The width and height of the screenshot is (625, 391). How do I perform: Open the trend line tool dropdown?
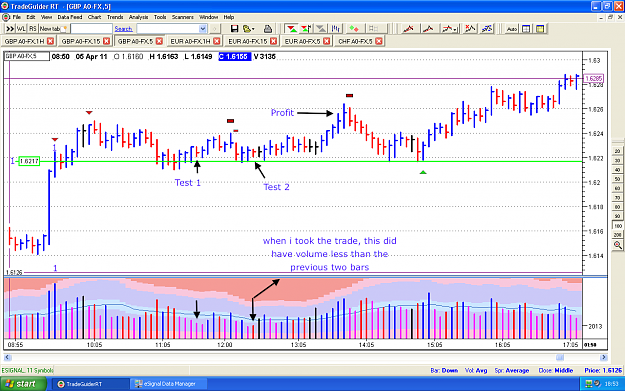point(450,29)
